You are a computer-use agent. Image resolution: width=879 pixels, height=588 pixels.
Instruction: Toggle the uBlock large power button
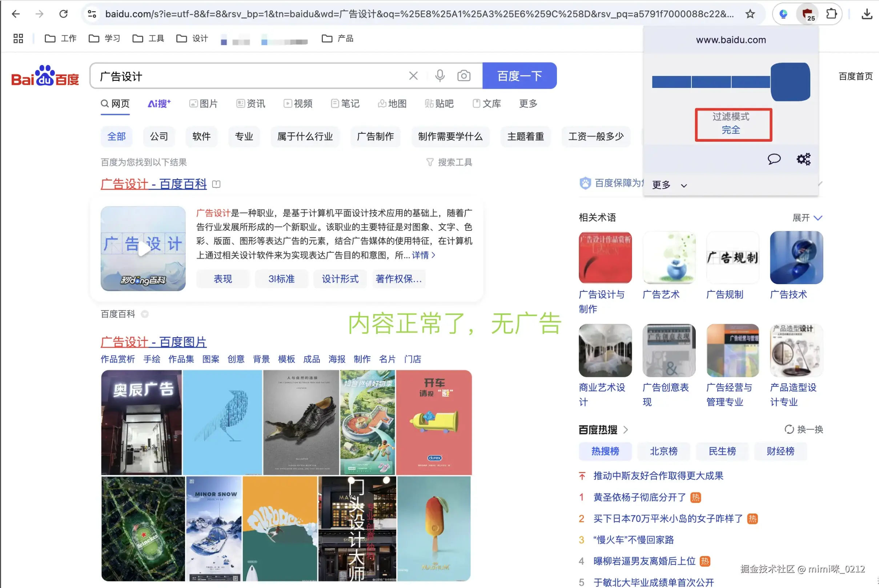[x=790, y=82]
